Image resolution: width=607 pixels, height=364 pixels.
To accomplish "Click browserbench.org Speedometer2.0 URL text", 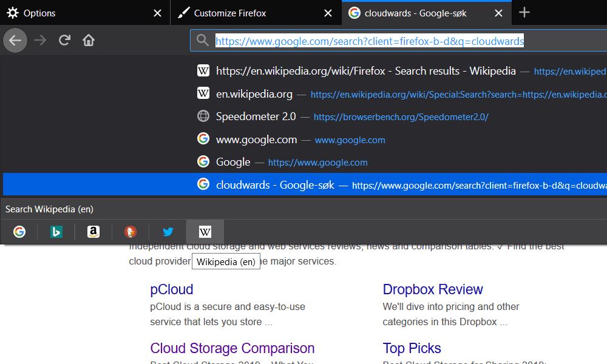I will [x=401, y=117].
